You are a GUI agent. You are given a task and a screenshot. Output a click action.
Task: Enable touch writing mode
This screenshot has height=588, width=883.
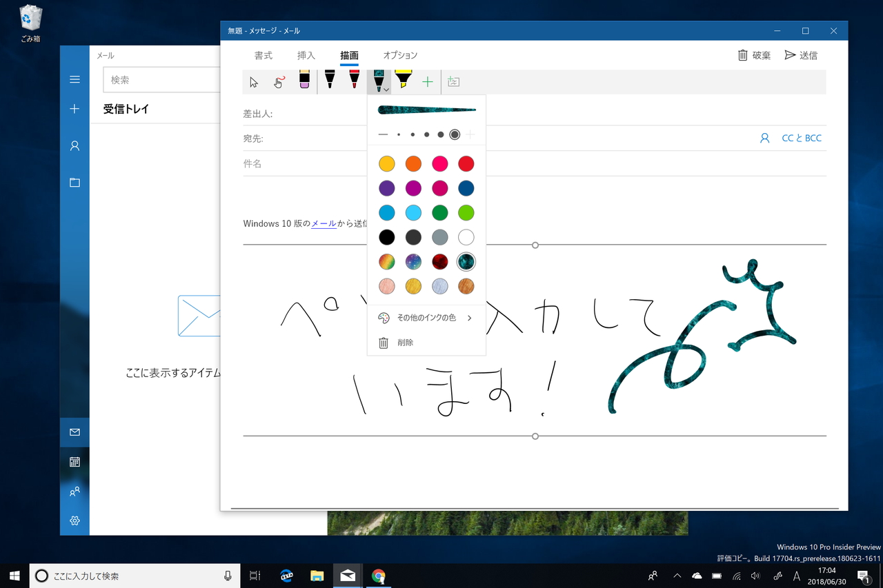[279, 81]
